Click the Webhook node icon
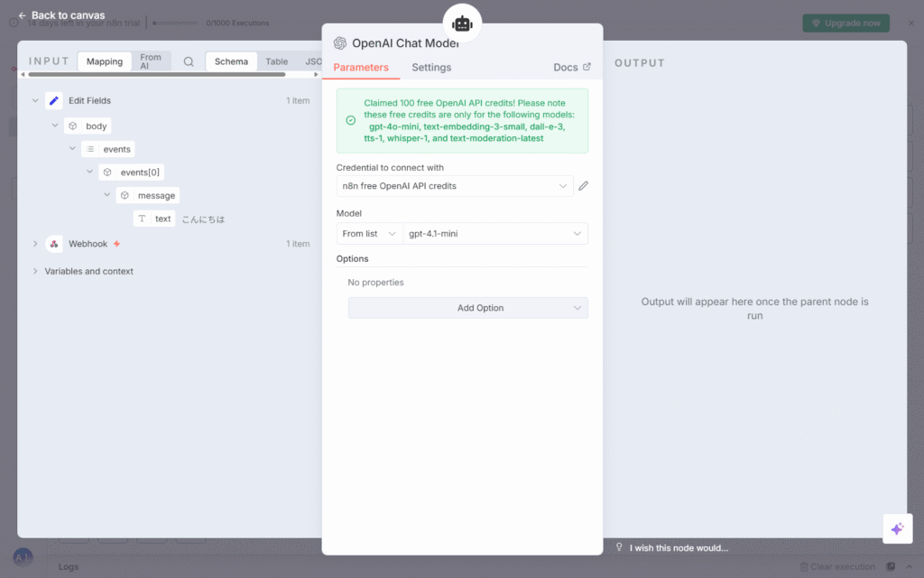 click(54, 244)
